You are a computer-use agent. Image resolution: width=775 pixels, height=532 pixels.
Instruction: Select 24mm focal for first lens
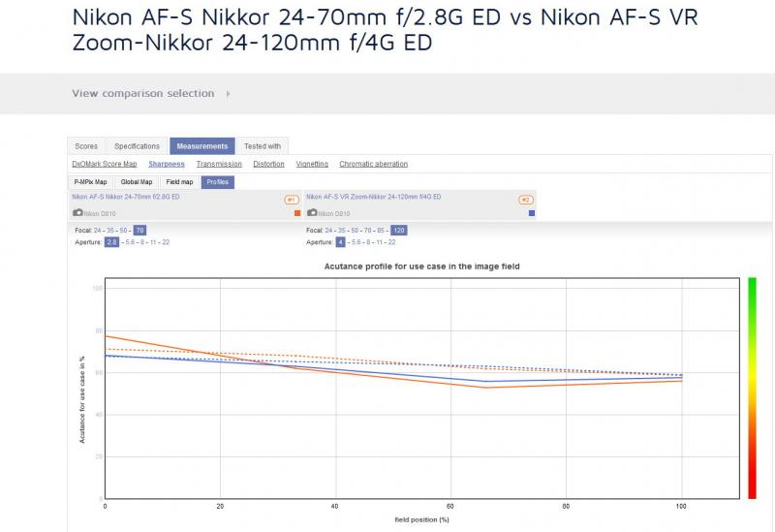98,231
